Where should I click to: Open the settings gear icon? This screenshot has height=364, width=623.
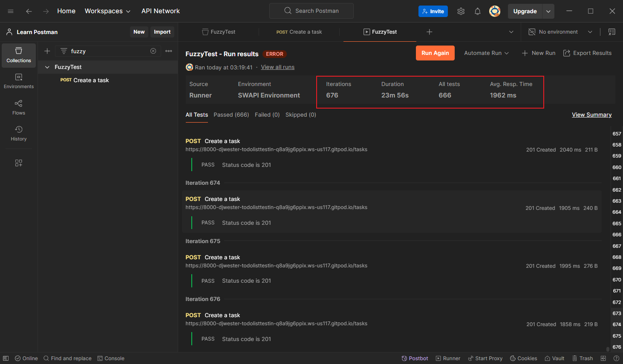(461, 11)
